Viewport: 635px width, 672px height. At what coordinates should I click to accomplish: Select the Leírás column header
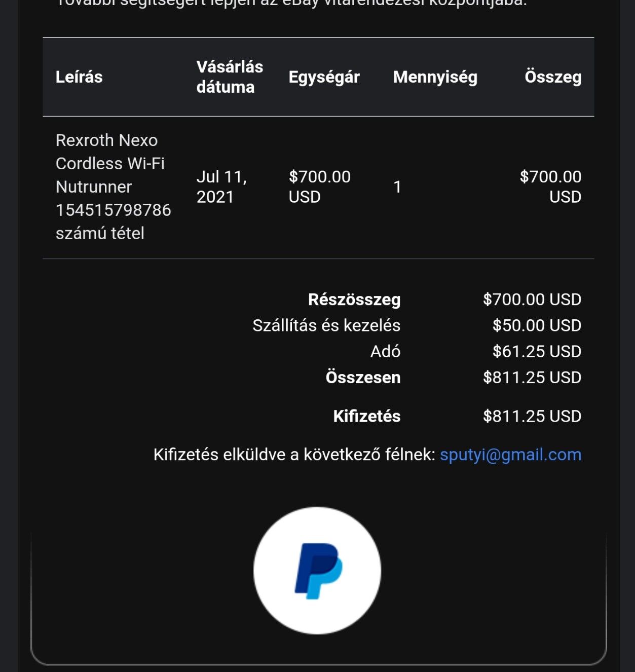coord(79,77)
